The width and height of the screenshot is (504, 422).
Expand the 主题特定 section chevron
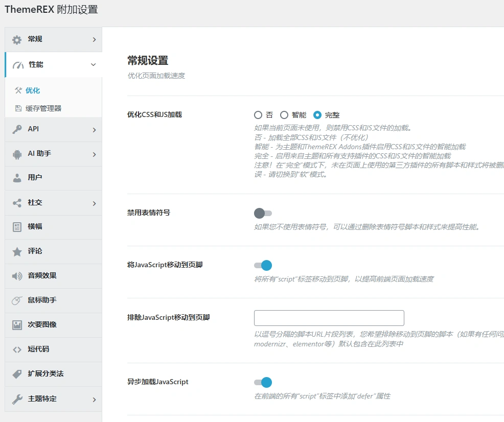click(93, 399)
